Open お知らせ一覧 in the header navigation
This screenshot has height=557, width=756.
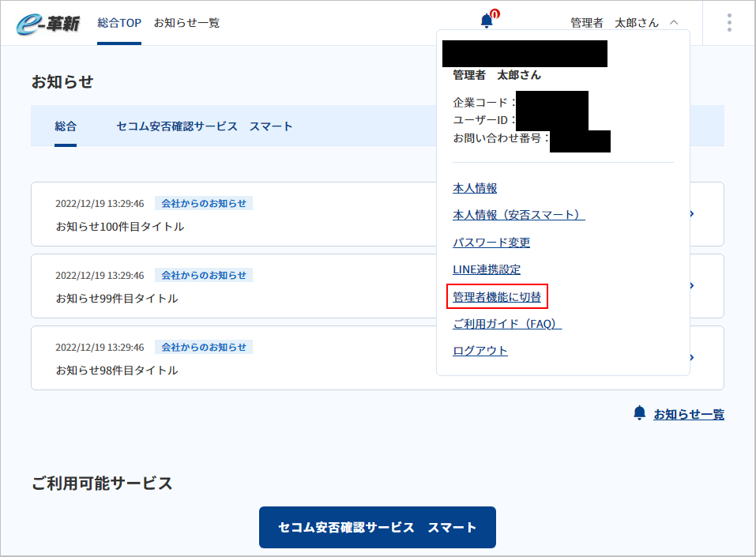[186, 23]
